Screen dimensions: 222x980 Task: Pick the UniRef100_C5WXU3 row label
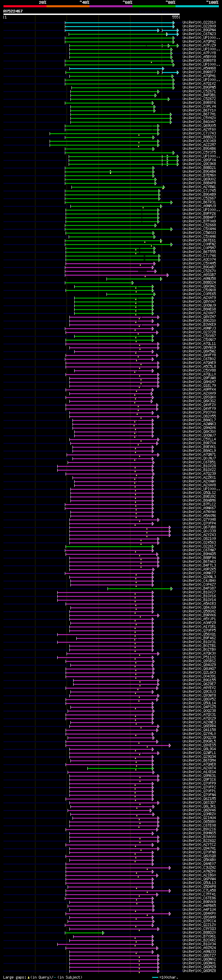click(199, 233)
